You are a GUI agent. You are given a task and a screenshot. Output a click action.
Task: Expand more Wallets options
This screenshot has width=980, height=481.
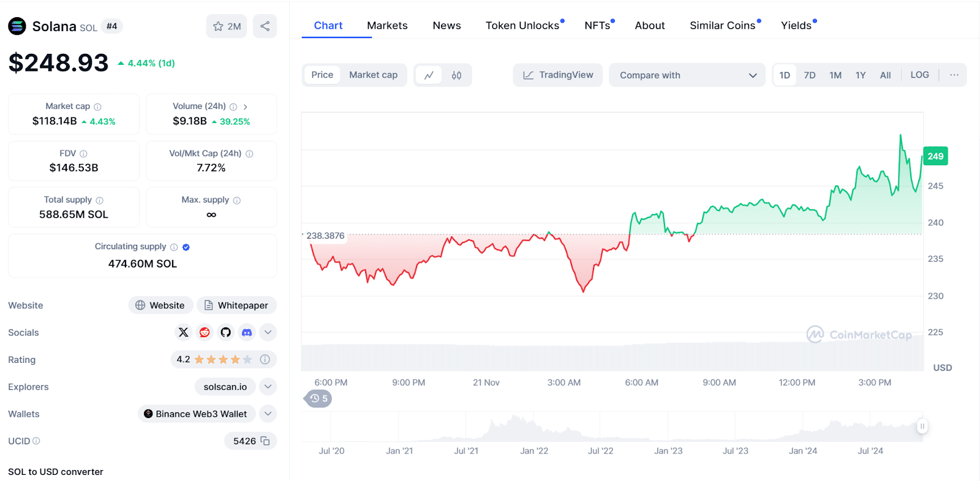[x=268, y=414]
